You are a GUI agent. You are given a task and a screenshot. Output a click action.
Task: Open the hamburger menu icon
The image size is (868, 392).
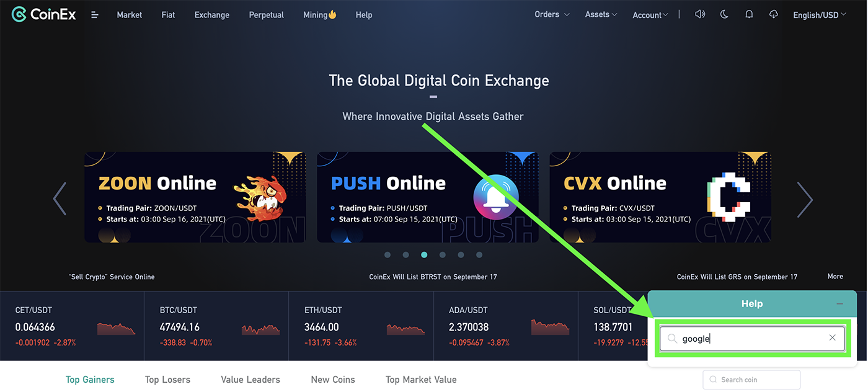[x=95, y=15]
